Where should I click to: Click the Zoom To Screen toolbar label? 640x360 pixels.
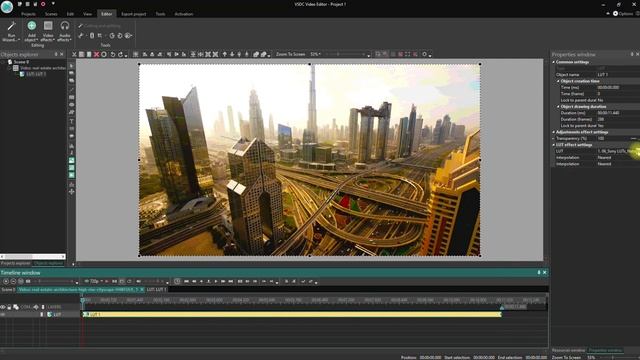pos(290,54)
